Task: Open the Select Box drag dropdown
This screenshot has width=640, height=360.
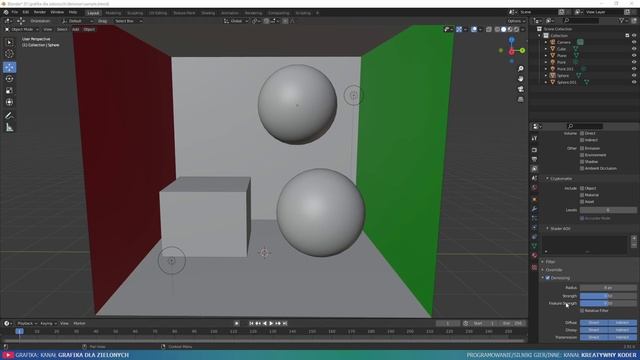Action: coord(128,21)
